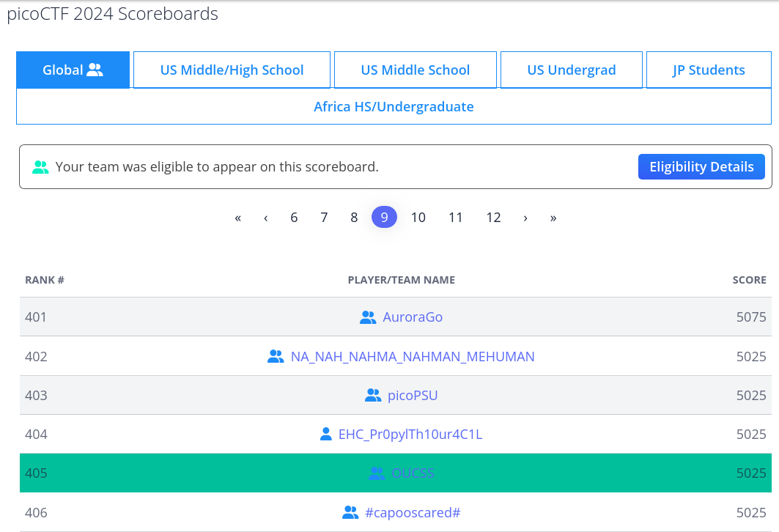Click score 5025 in picoPSU row
This screenshot has height=532, width=779.
[x=751, y=396]
